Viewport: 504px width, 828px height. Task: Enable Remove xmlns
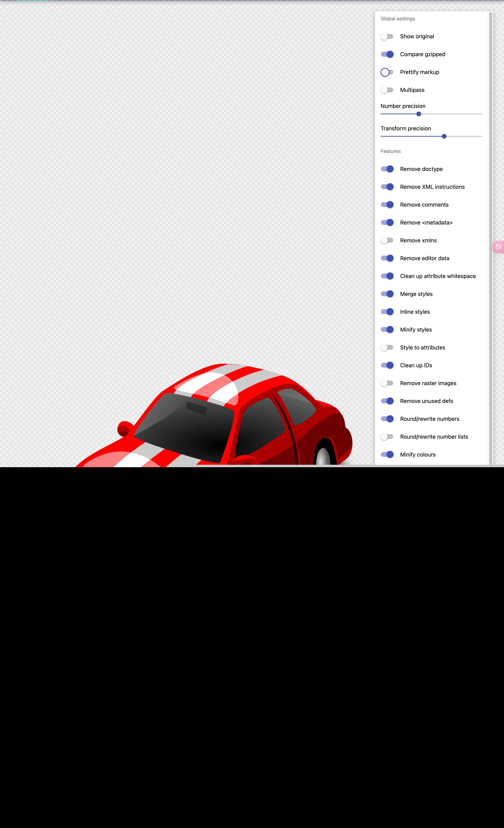tap(387, 240)
